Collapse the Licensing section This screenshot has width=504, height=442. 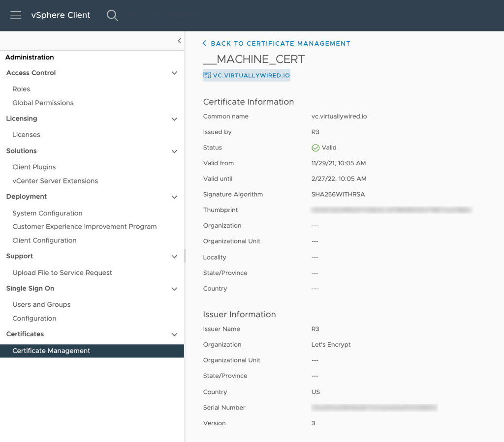(174, 119)
